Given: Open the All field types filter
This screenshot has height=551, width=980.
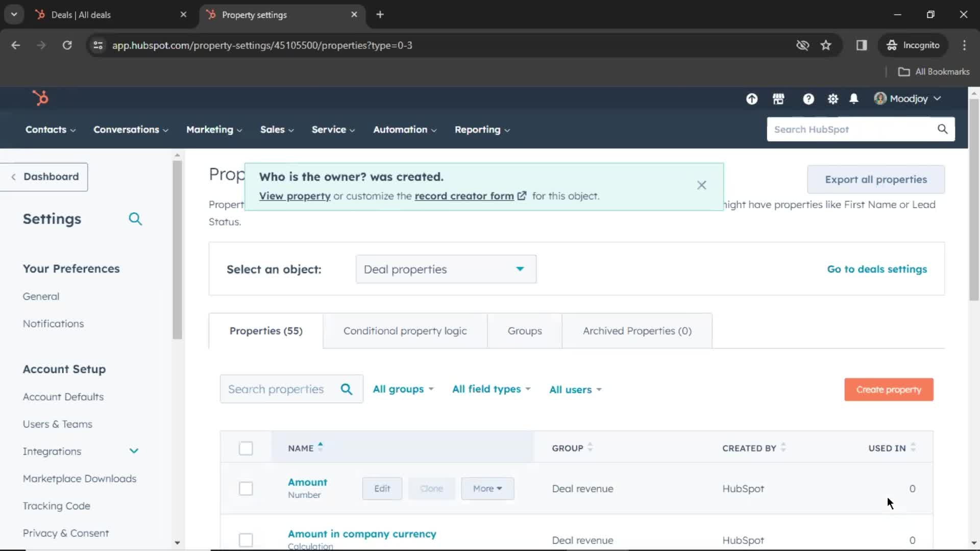Looking at the screenshot, I should click(492, 389).
